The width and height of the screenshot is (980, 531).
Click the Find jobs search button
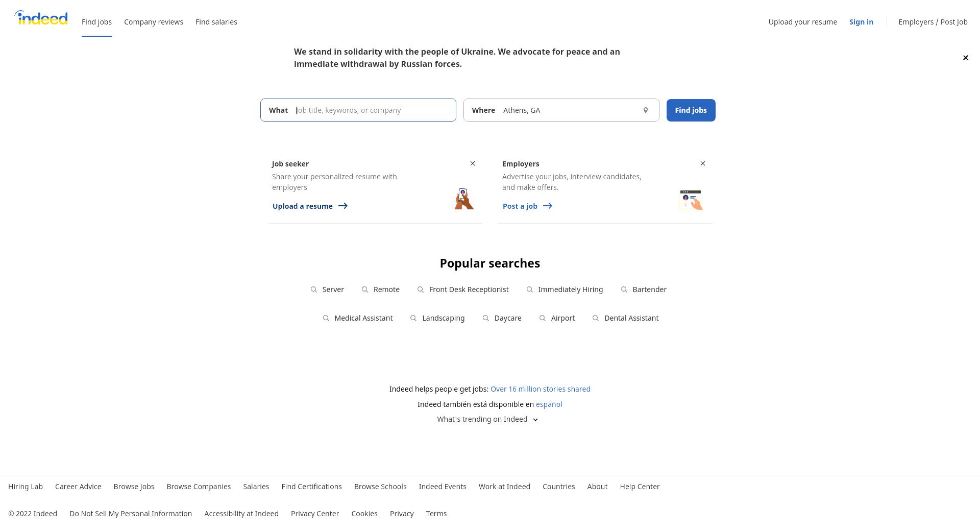(x=691, y=110)
